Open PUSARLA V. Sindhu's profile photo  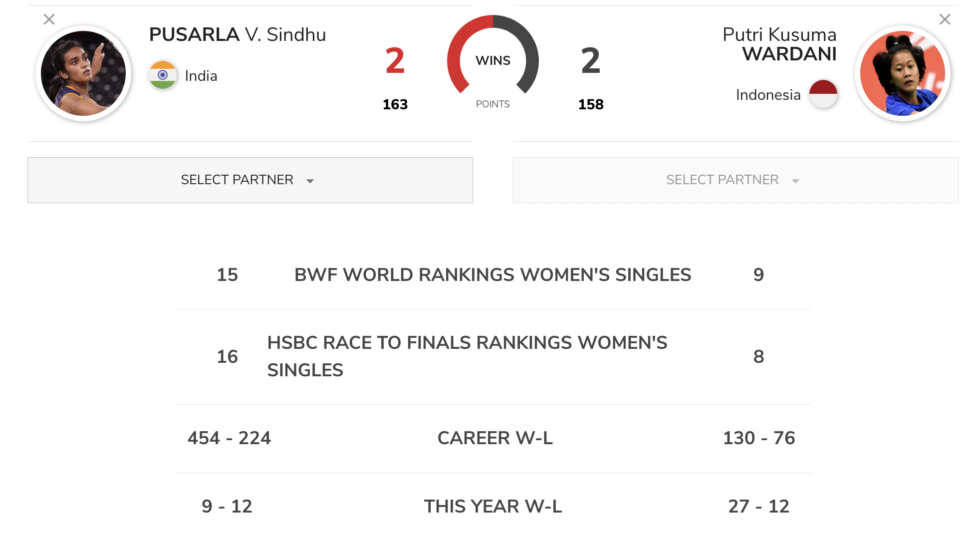[x=83, y=73]
